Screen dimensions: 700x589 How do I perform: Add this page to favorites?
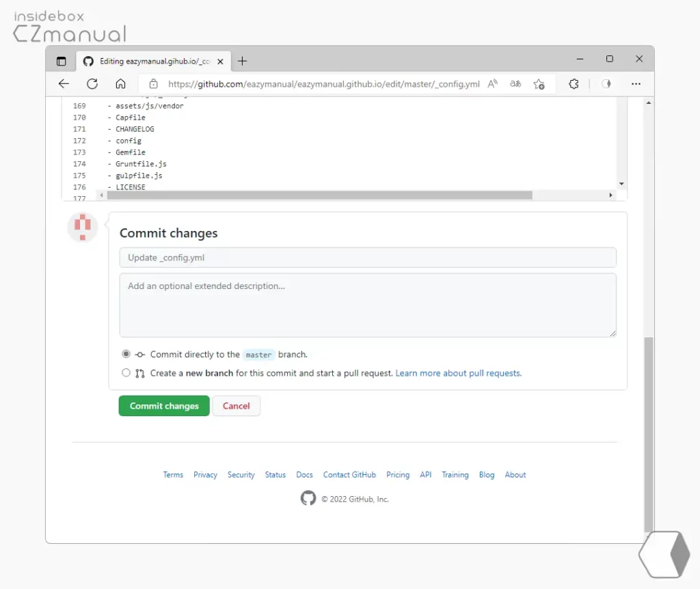[539, 84]
